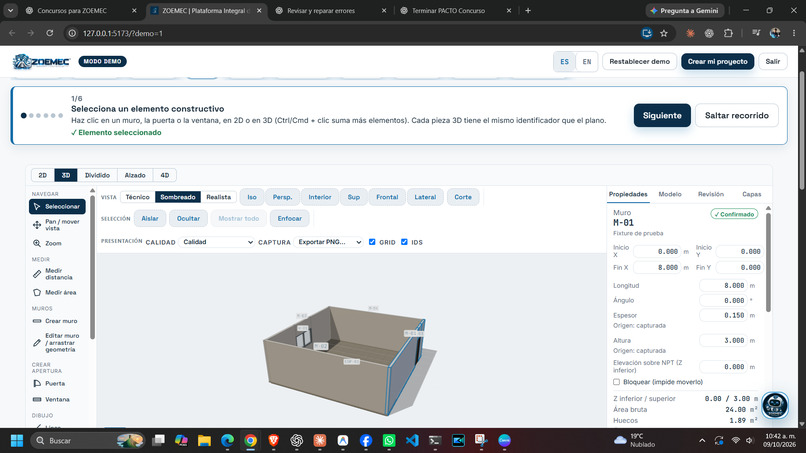
Task: Click Saltar recorrido
Action: (737, 116)
